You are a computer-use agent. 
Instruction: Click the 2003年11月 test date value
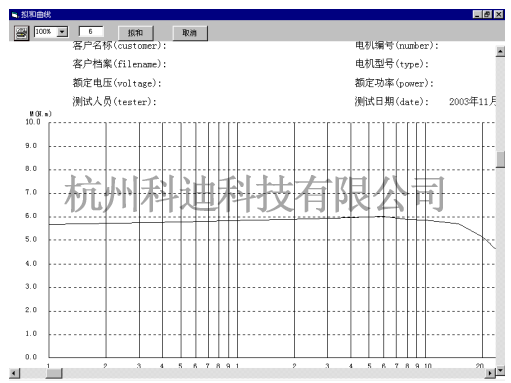472,101
